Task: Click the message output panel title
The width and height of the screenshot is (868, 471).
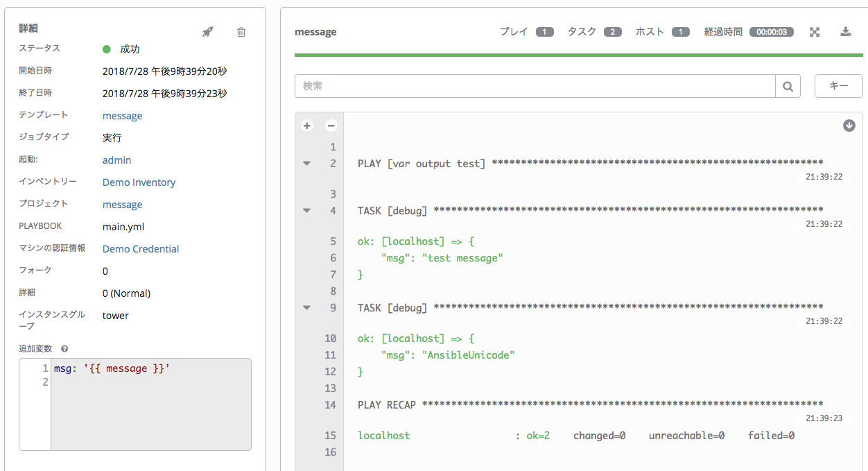Action: 315,32
